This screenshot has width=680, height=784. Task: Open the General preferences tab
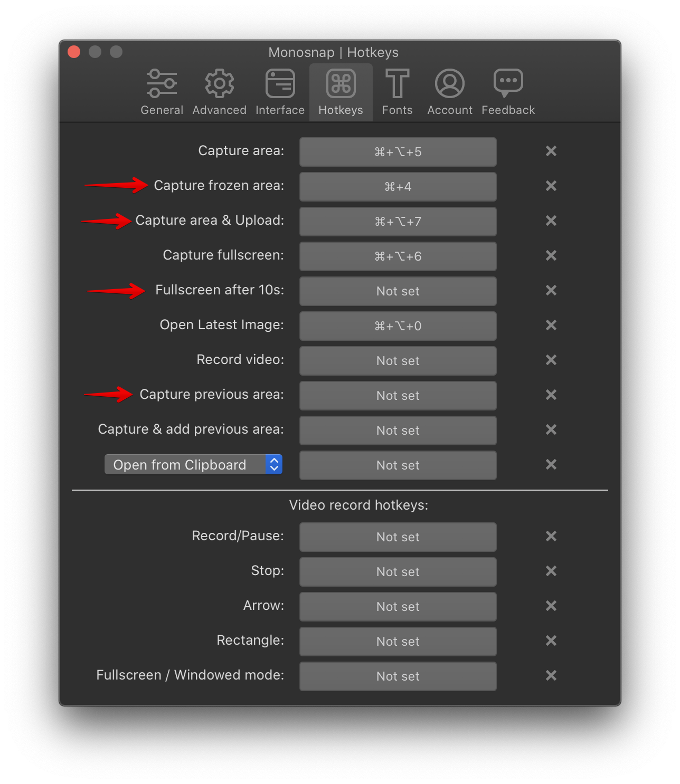pyautogui.click(x=162, y=92)
